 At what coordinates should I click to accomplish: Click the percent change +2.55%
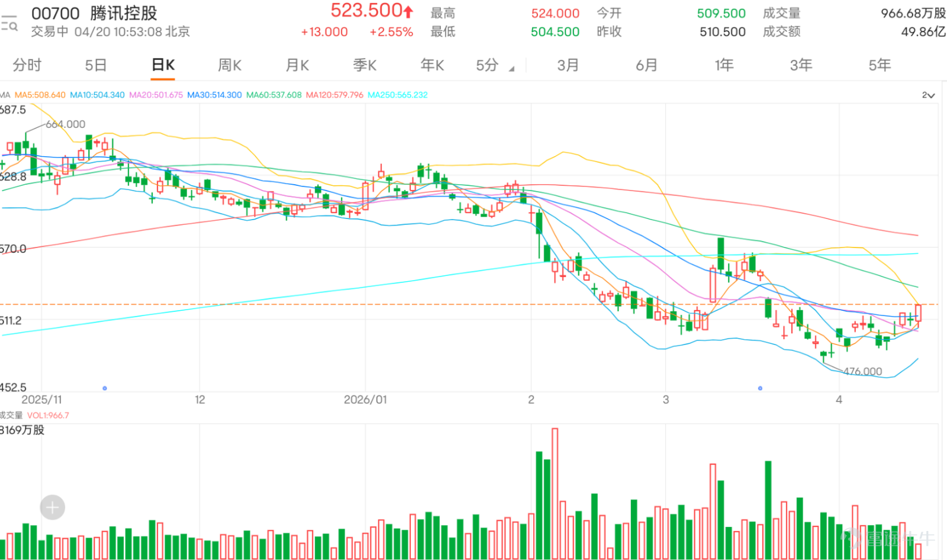click(x=391, y=32)
